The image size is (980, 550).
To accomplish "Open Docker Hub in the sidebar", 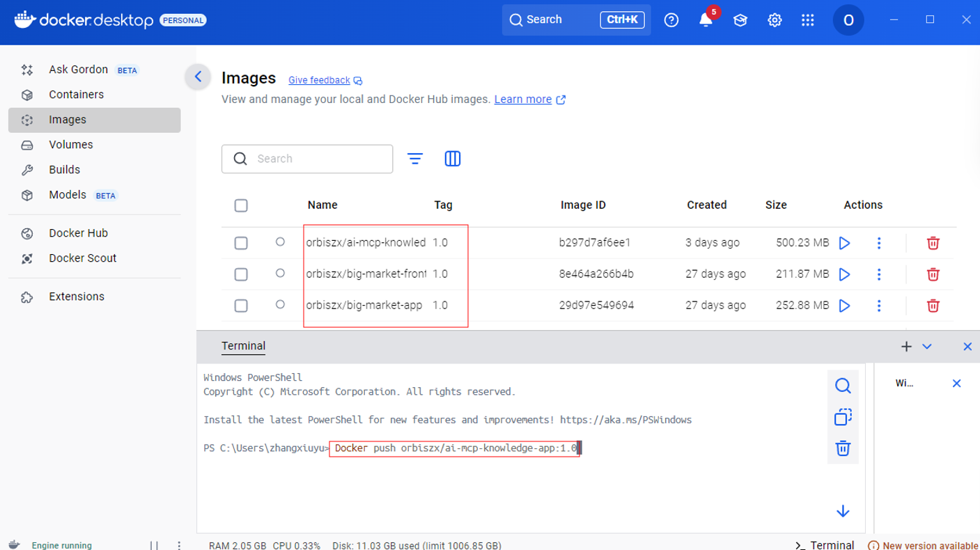I will click(x=95, y=233).
